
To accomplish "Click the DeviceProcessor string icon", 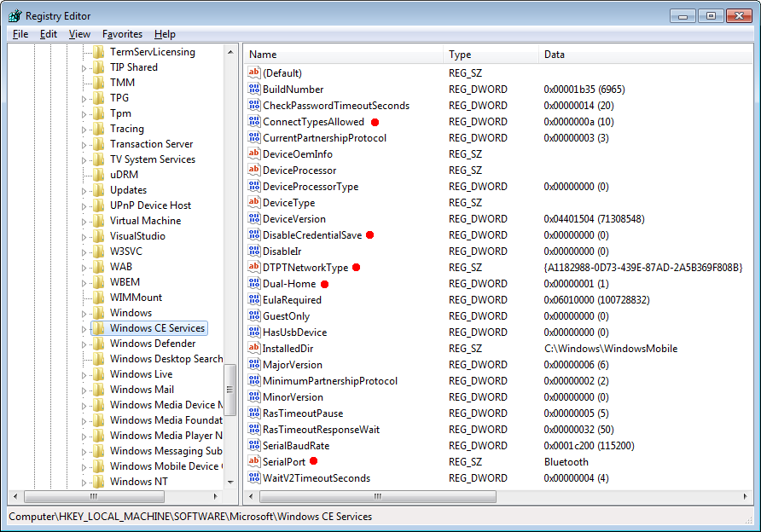I will (x=254, y=170).
